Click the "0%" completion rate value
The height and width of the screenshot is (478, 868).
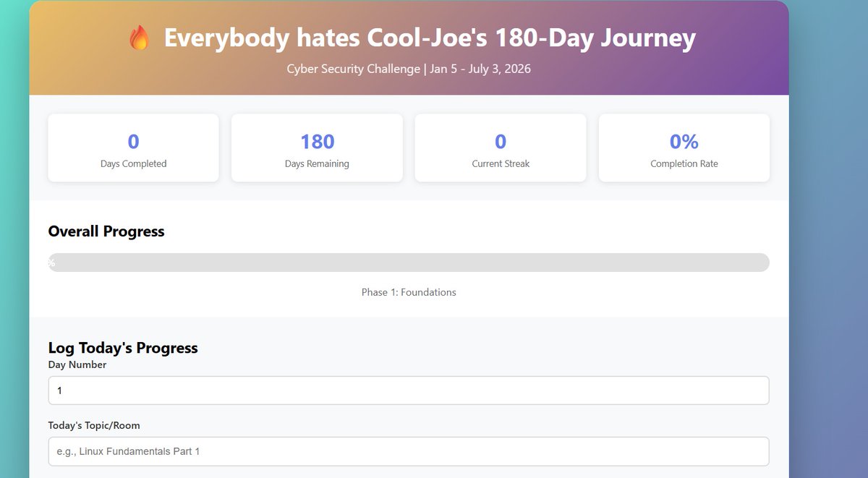[x=684, y=142]
